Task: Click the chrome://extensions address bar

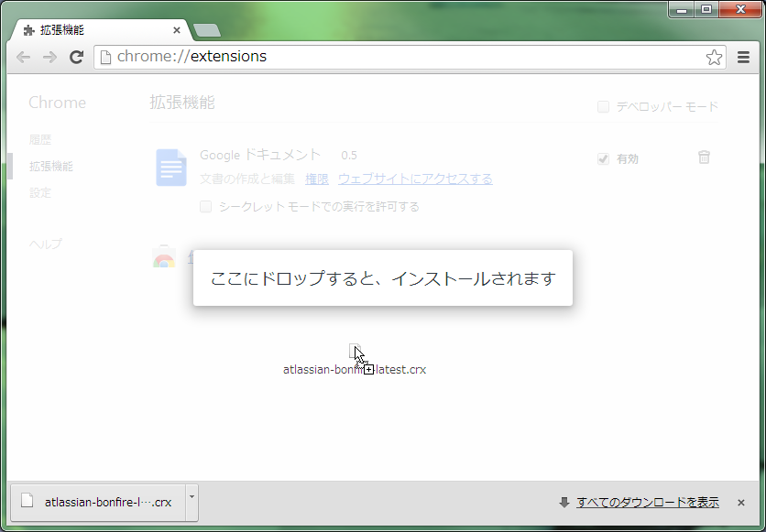Action: tap(410, 57)
